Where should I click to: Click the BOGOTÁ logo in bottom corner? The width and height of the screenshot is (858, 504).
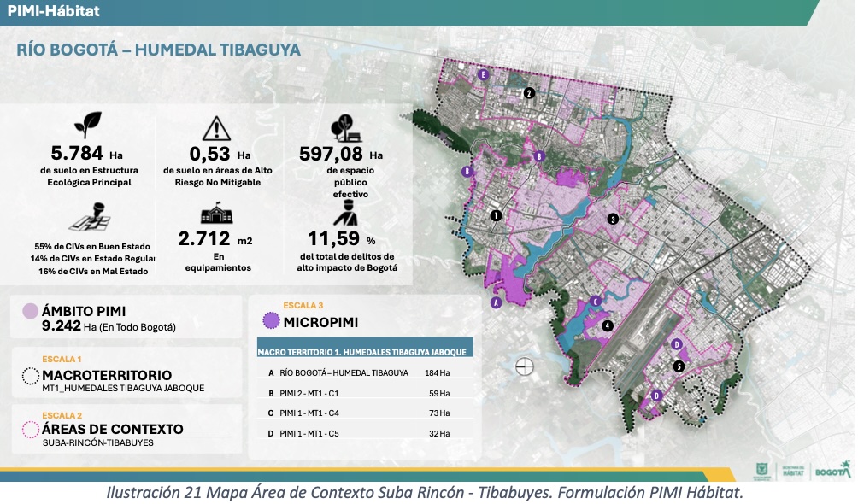(832, 471)
